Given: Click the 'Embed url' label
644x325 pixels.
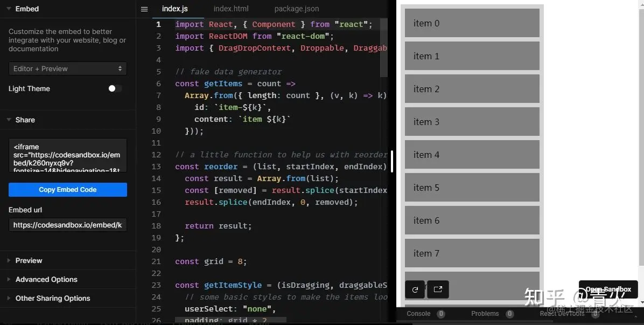Looking at the screenshot, I should tap(25, 210).
